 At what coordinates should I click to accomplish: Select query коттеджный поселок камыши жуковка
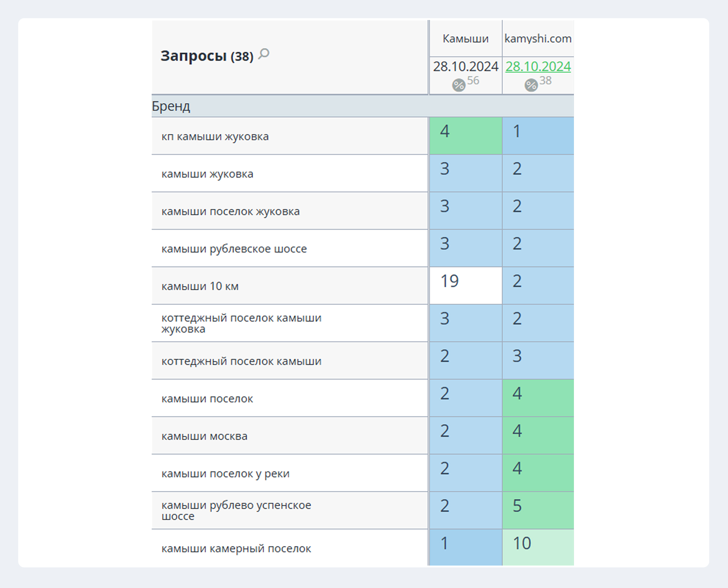pos(241,323)
